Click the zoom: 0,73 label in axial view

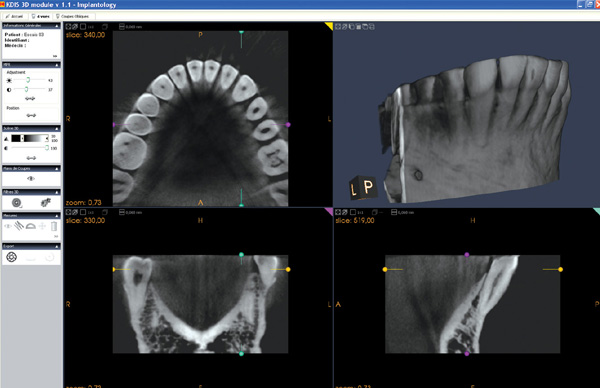pos(83,202)
